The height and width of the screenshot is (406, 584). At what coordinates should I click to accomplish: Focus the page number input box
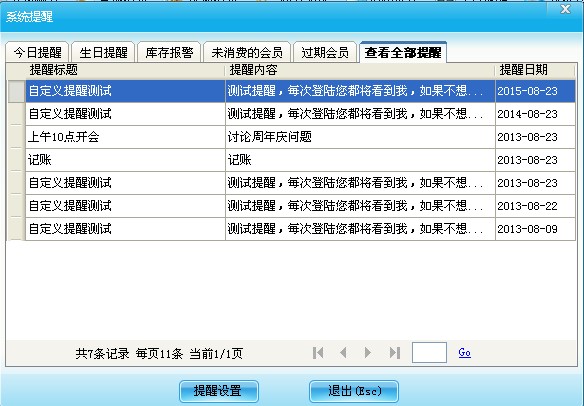pos(429,352)
